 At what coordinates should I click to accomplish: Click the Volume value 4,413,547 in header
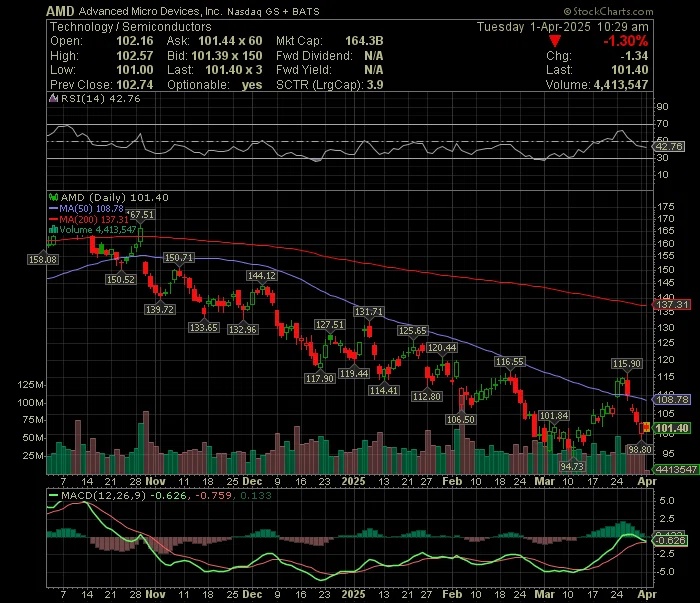(x=621, y=84)
